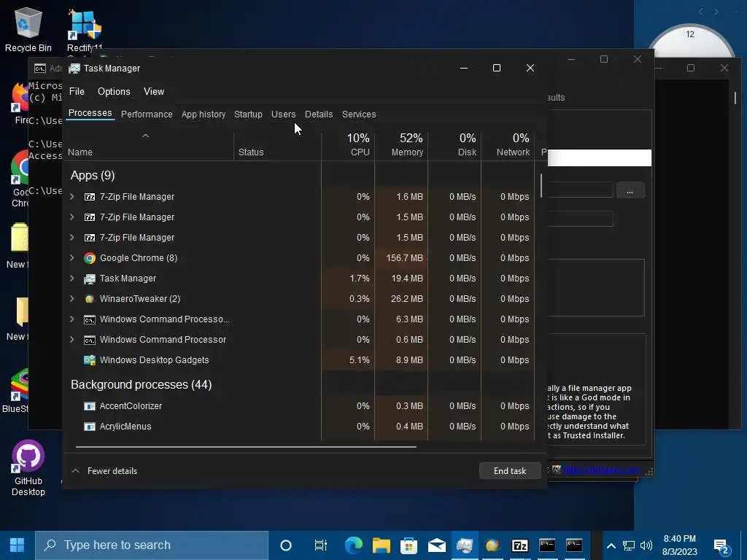
Task: Open Task View from taskbar
Action: pos(321,545)
